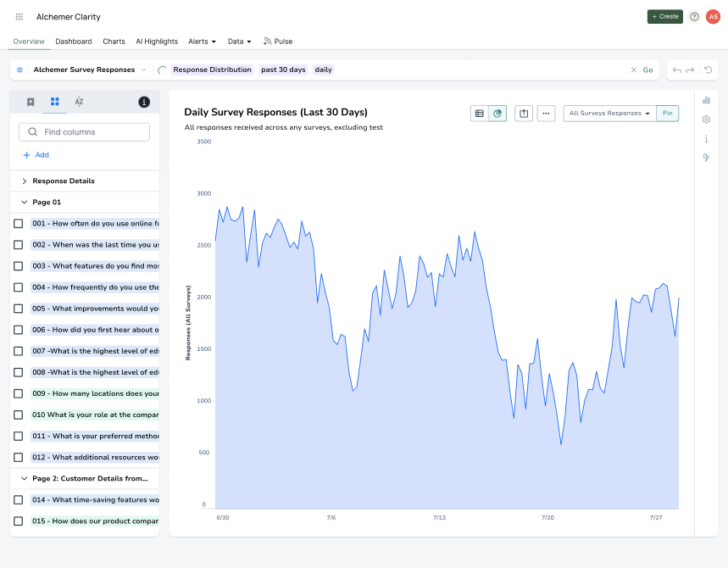
Task: Check the 009 - How many locations checkbox
Action: (18, 393)
